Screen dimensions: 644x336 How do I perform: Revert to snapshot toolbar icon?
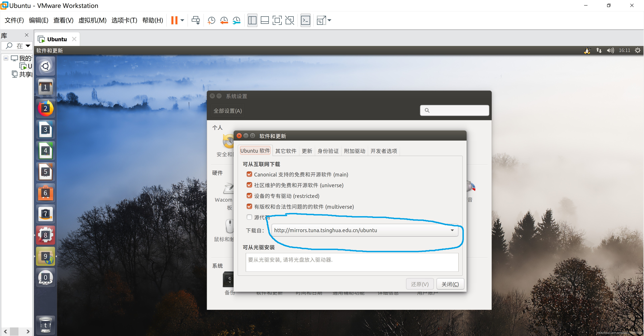[x=224, y=20]
